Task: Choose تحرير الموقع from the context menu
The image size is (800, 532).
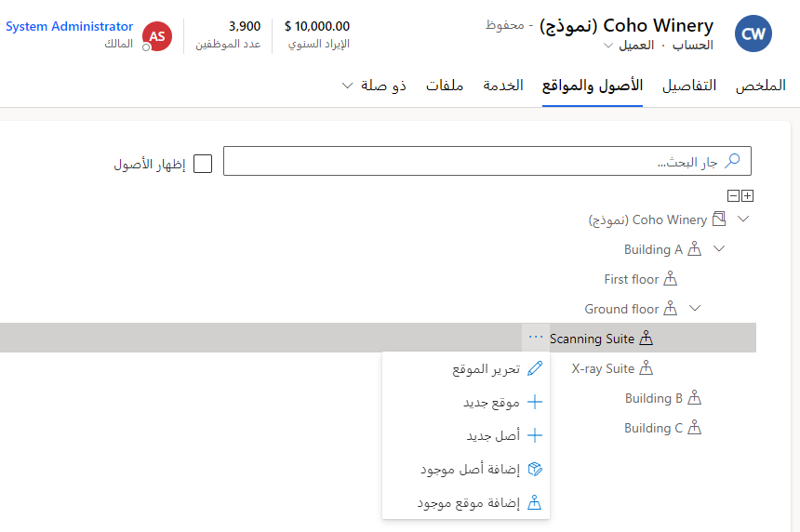Action: tap(466, 368)
